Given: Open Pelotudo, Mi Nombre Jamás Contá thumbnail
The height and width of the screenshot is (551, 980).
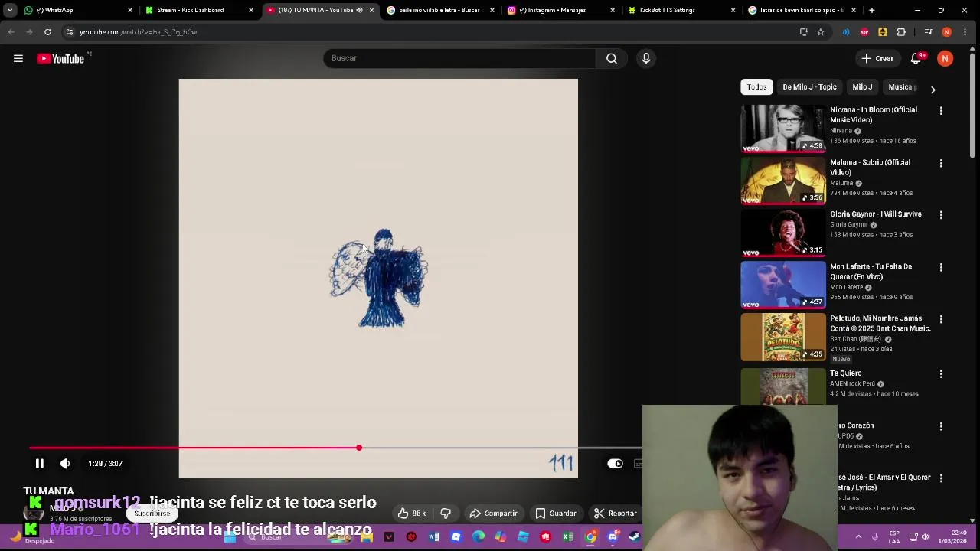Looking at the screenshot, I should pos(783,337).
